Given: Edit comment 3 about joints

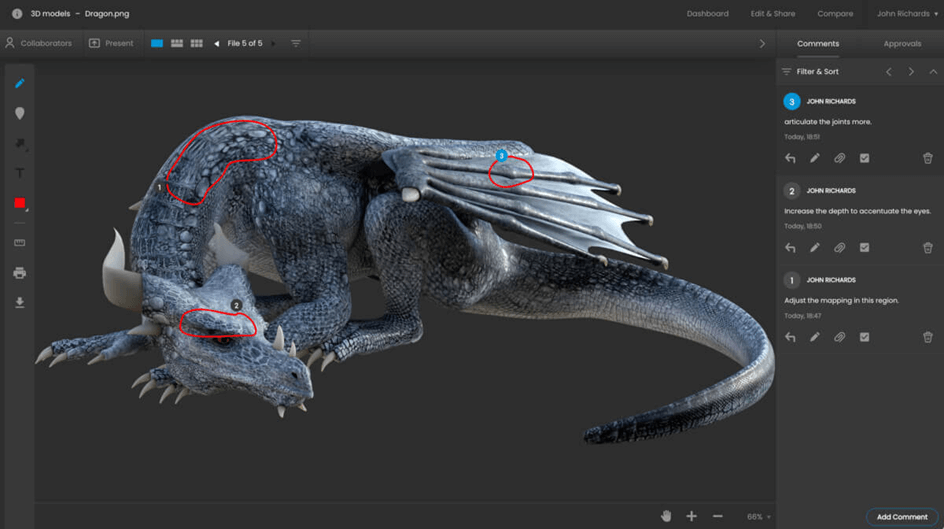Looking at the screenshot, I should [815, 158].
